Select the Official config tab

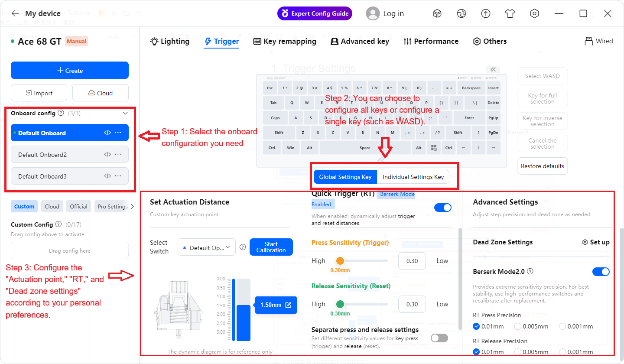tap(78, 206)
